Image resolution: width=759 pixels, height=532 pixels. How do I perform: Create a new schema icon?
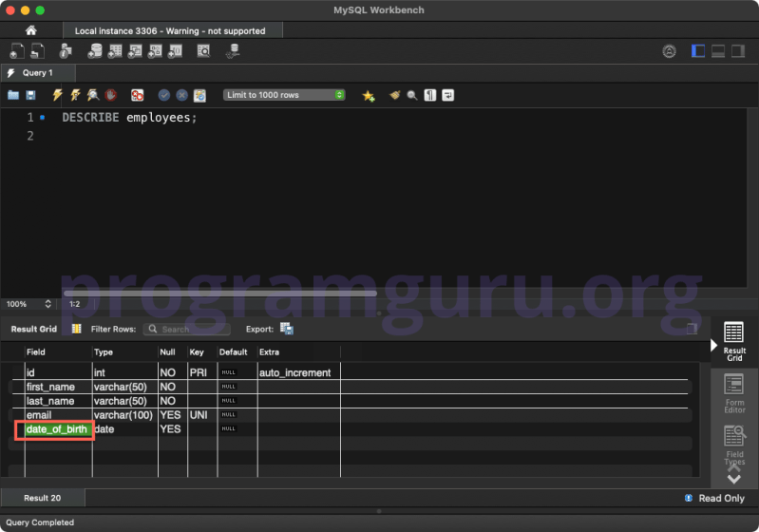pyautogui.click(x=95, y=51)
